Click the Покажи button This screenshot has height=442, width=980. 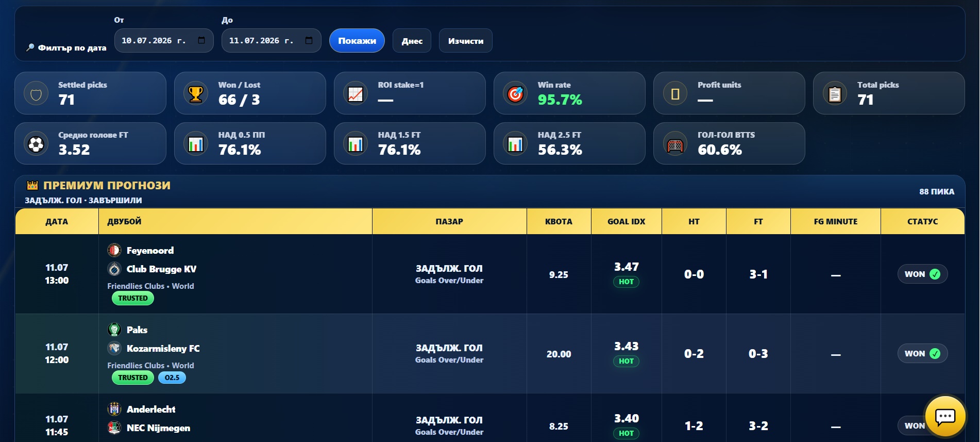pos(357,41)
